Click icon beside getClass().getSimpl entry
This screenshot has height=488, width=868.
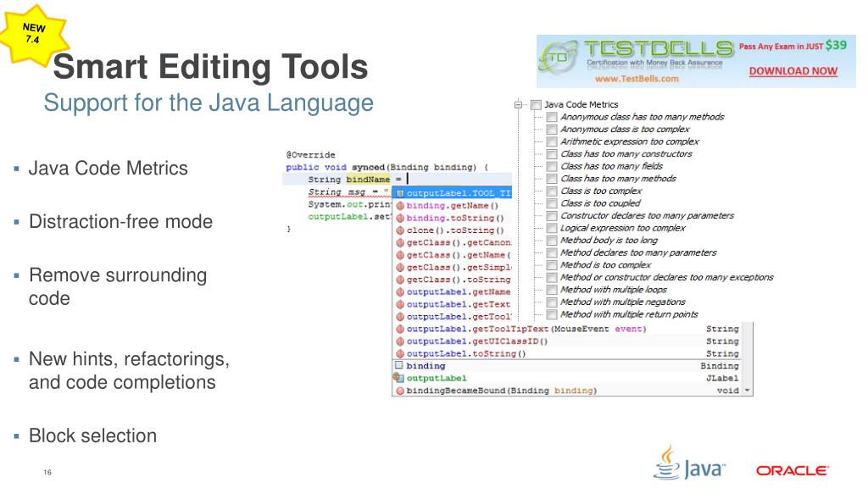(x=400, y=267)
